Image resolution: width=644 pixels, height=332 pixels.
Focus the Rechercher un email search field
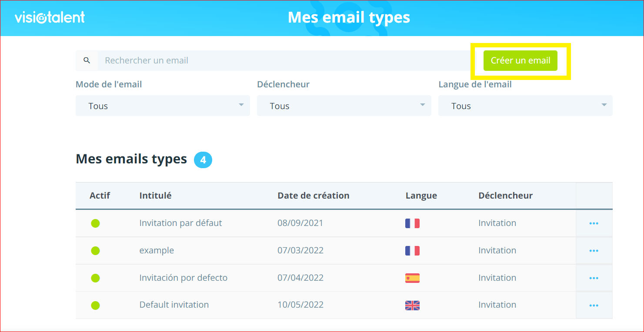click(283, 60)
